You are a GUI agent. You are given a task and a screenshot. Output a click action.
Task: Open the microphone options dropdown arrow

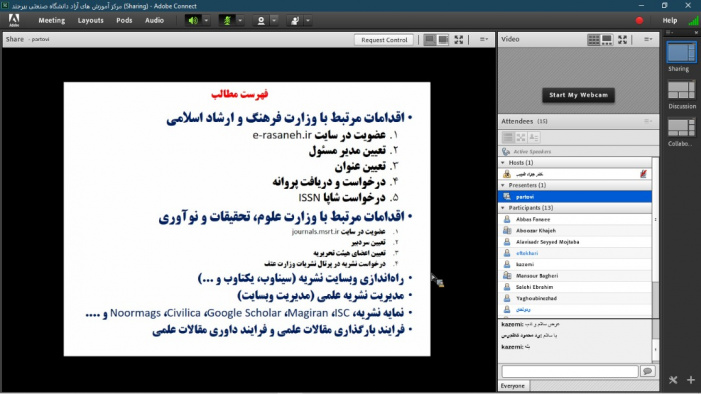[240, 21]
